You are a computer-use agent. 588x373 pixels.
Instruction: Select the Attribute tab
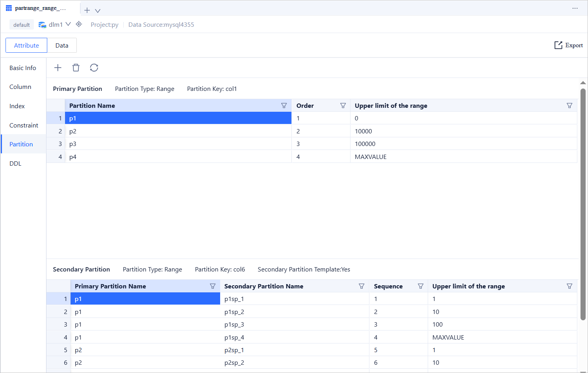pos(26,45)
